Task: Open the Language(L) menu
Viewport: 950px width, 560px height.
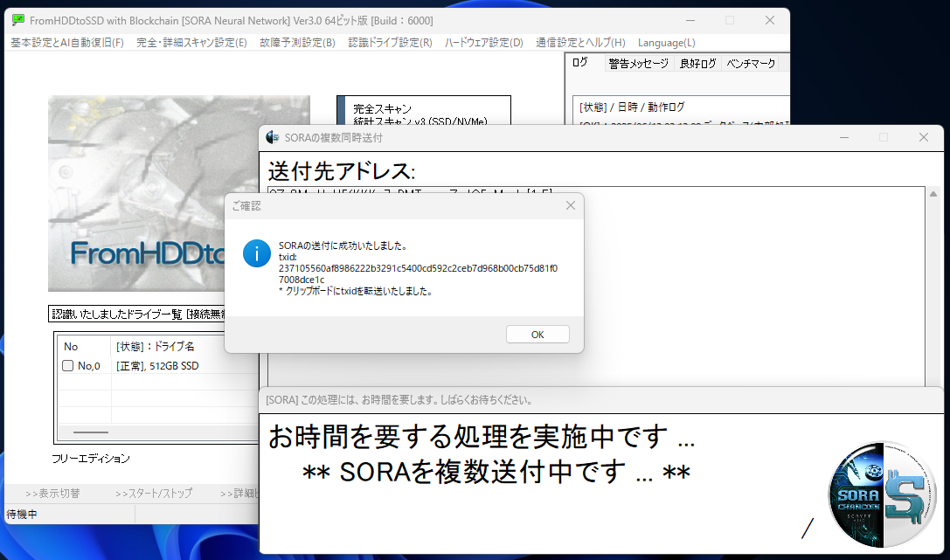Action: (667, 43)
